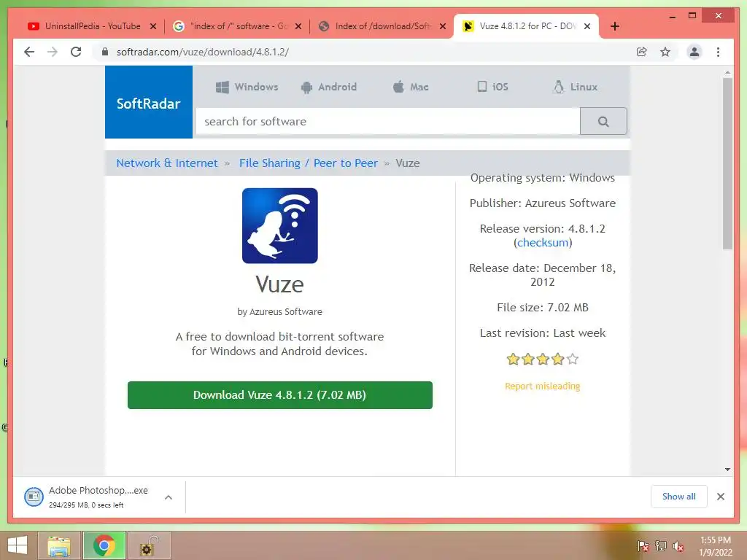This screenshot has width=747, height=560.
Task: Click the Vuze frog logo image
Action: click(279, 226)
